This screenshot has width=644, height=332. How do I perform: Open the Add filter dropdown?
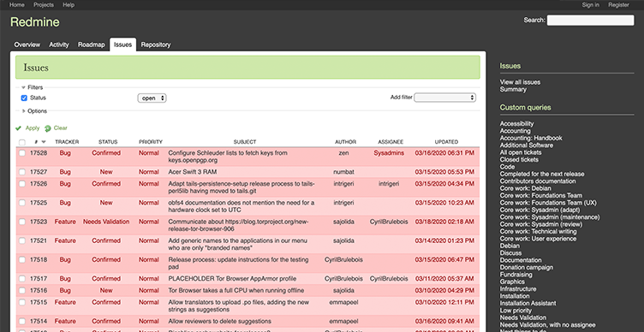(444, 98)
